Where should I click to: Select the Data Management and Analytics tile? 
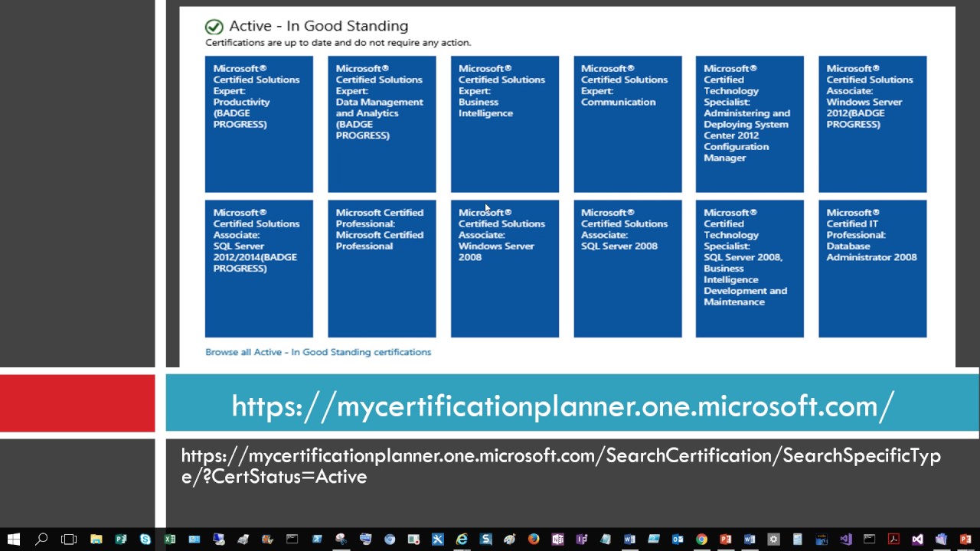point(382,124)
